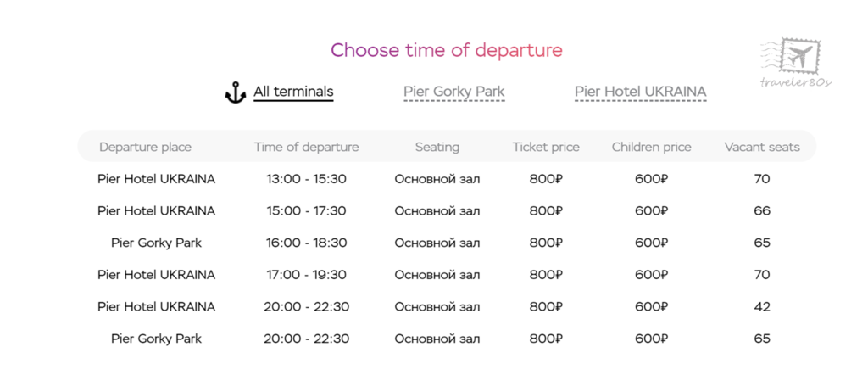Choose the 17:00 - 19:30 departure time

point(306,275)
